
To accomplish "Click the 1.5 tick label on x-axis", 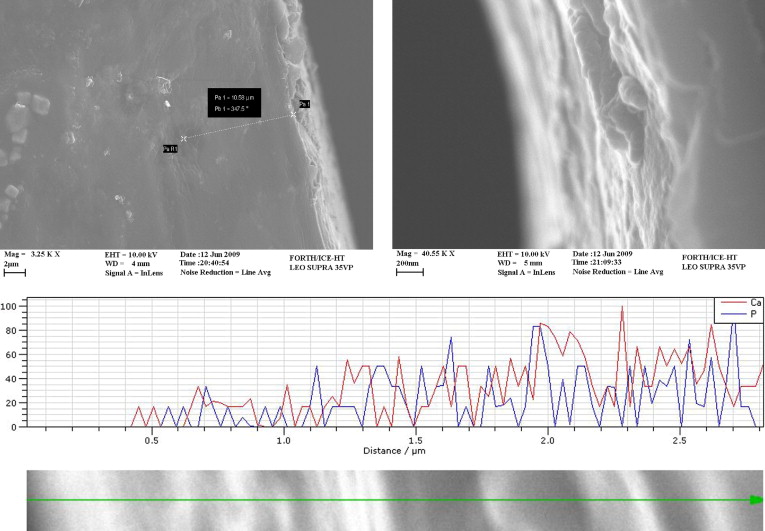I will (415, 439).
